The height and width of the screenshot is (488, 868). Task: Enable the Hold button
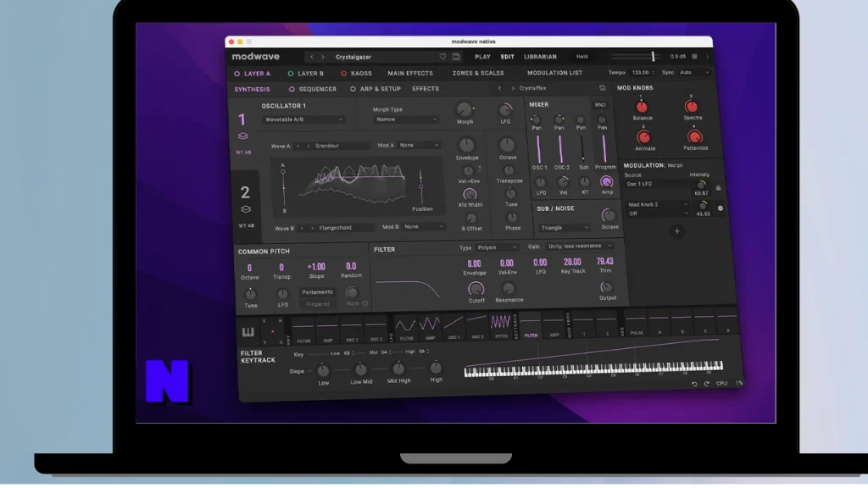[x=581, y=57]
